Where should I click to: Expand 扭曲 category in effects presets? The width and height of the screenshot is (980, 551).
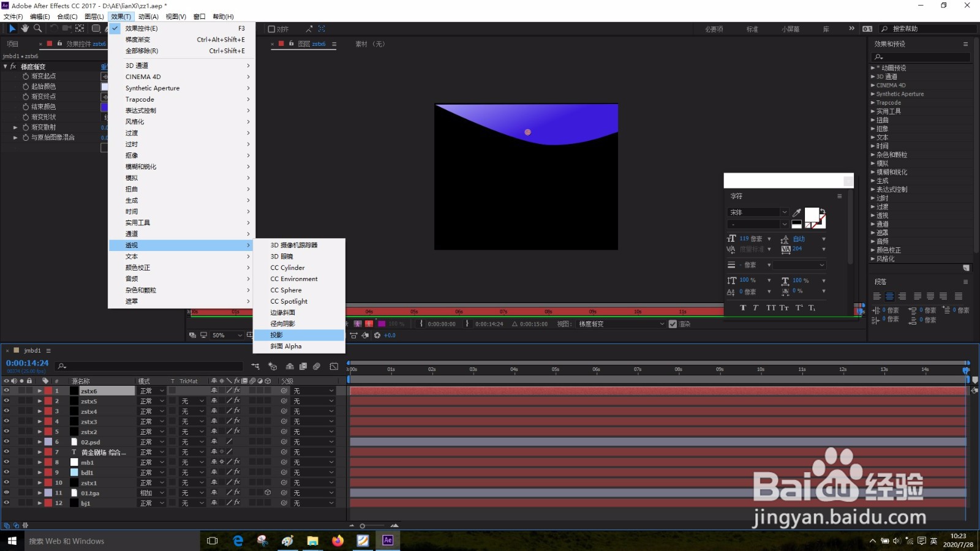[873, 120]
